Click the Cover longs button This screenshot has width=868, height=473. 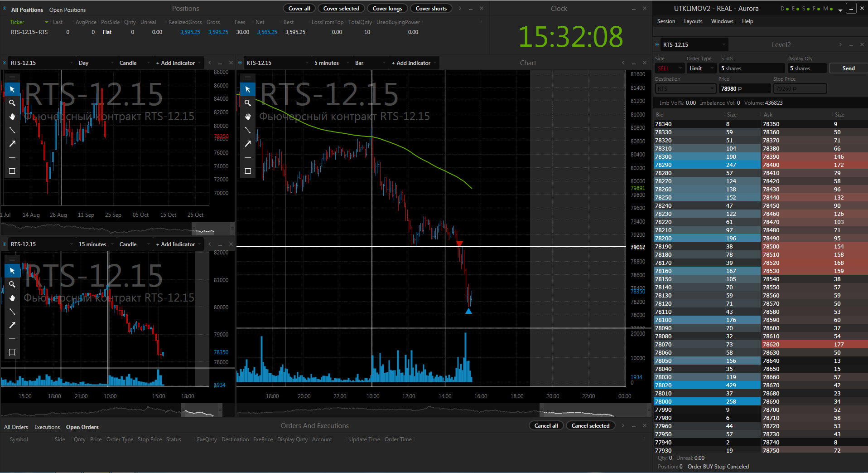387,8
